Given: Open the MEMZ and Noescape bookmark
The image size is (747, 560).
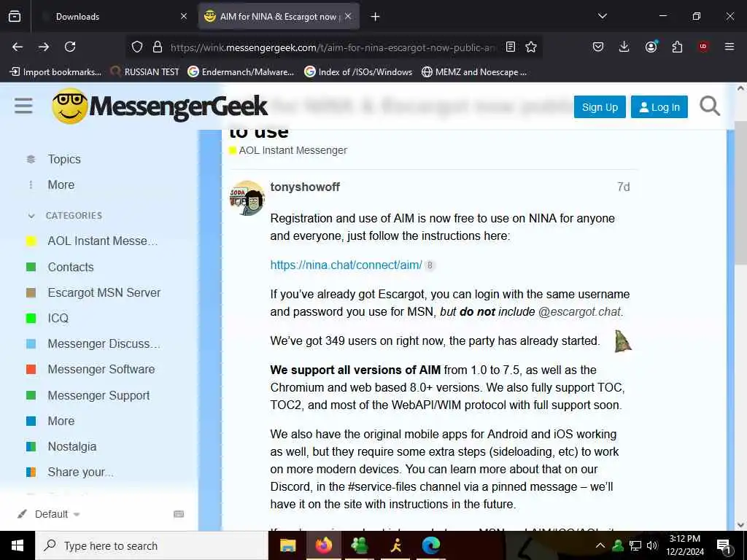Looking at the screenshot, I should [474, 72].
